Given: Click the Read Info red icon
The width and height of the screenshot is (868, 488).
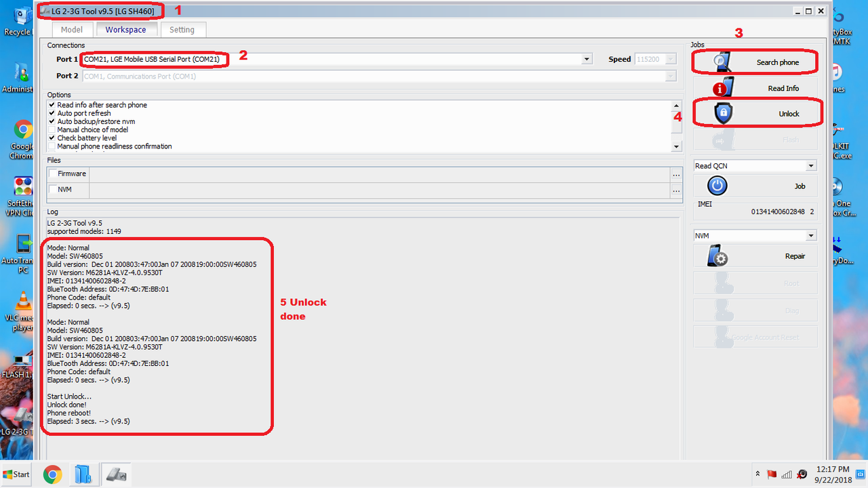Looking at the screenshot, I should [723, 88].
